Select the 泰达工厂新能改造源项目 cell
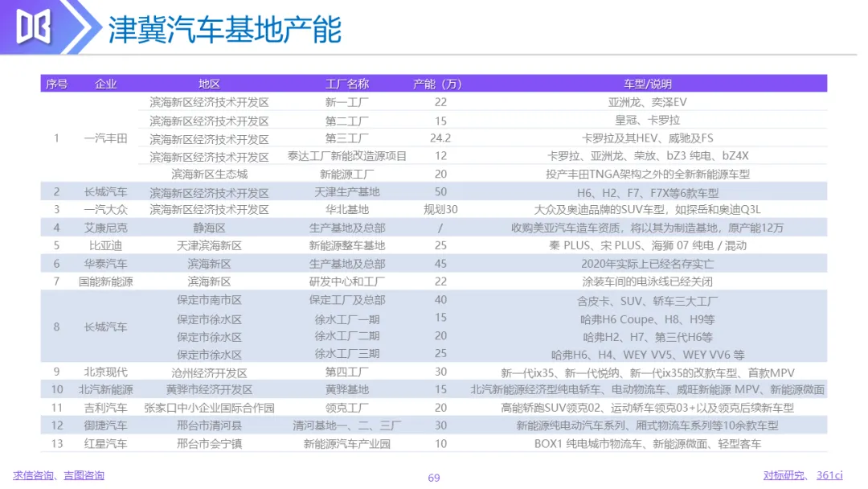 [347, 156]
